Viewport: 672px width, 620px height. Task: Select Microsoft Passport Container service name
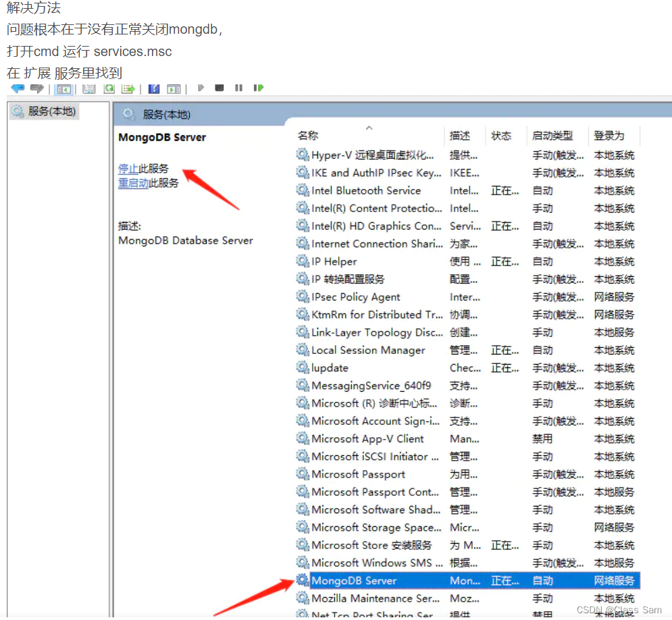375,492
